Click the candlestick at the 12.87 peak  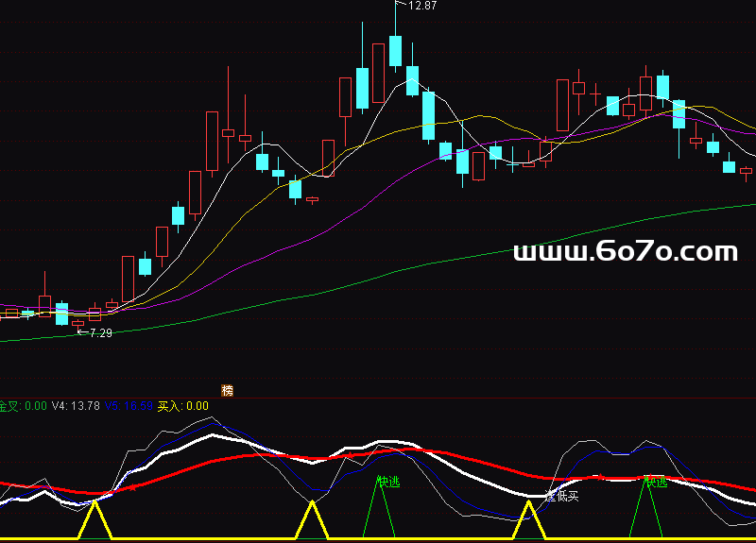pos(395,51)
